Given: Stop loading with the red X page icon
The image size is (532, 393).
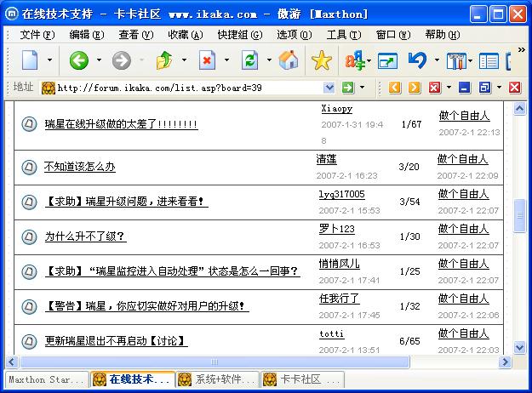Looking at the screenshot, I should (x=207, y=60).
